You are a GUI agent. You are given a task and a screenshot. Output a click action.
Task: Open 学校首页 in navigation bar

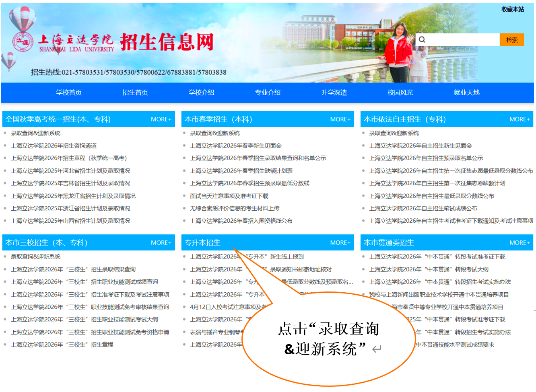click(x=69, y=92)
